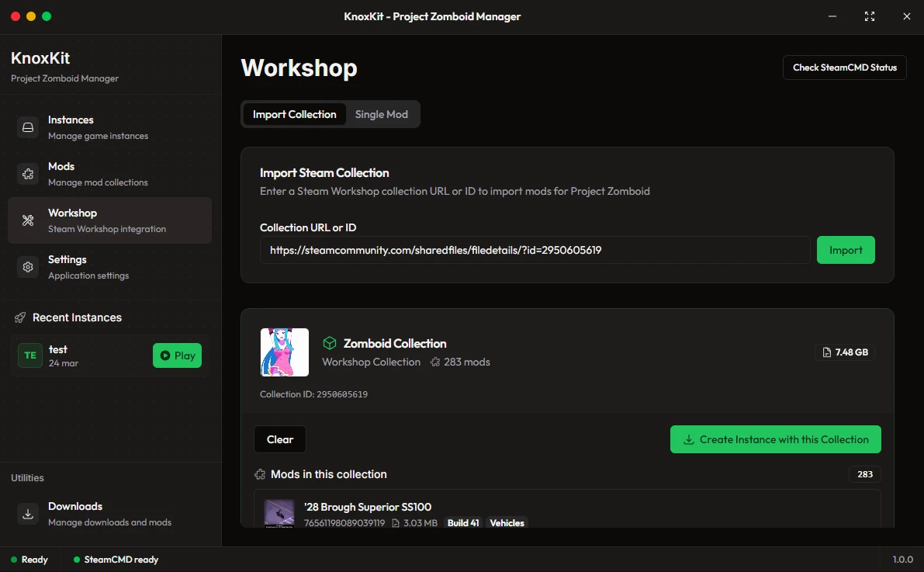This screenshot has width=924, height=572.
Task: Click the Settings gear icon
Action: tap(28, 267)
